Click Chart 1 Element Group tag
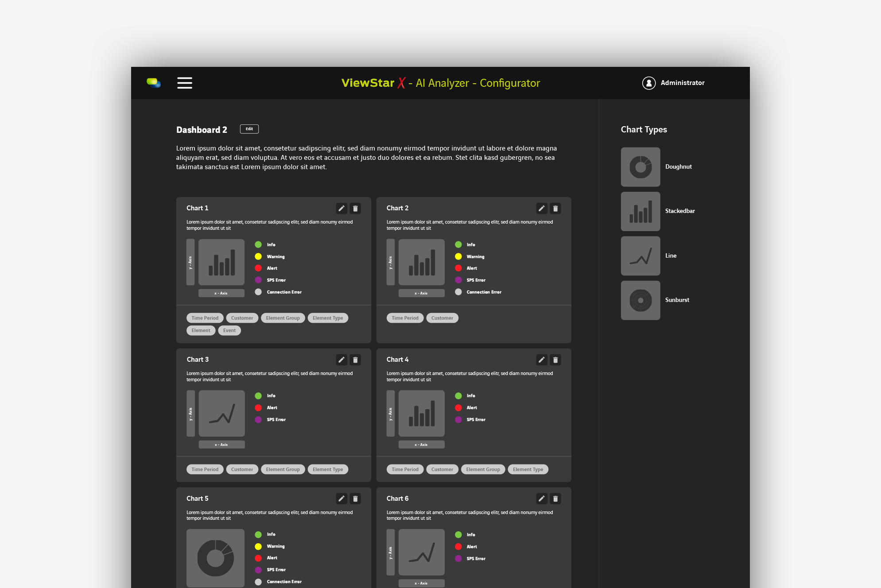Viewport: 881px width, 588px height. (283, 318)
